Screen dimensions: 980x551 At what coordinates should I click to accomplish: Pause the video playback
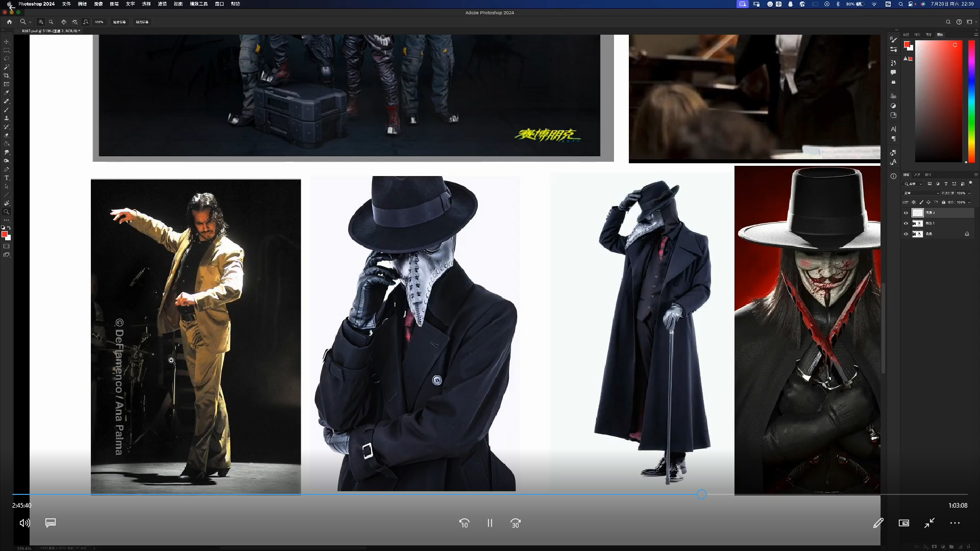click(489, 523)
